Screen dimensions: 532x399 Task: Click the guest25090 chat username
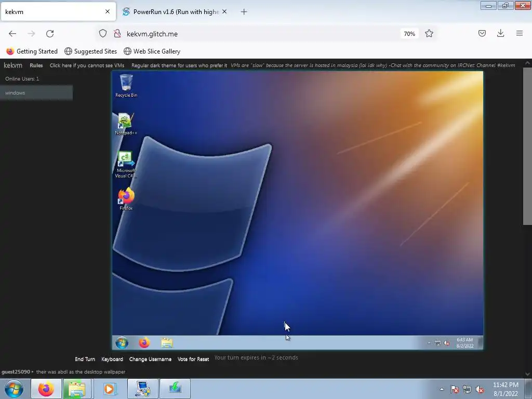16,372
